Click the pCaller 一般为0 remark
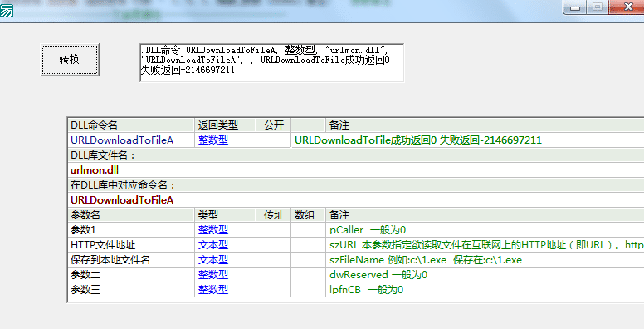Viewport: 644px width, 329px height. coord(368,230)
